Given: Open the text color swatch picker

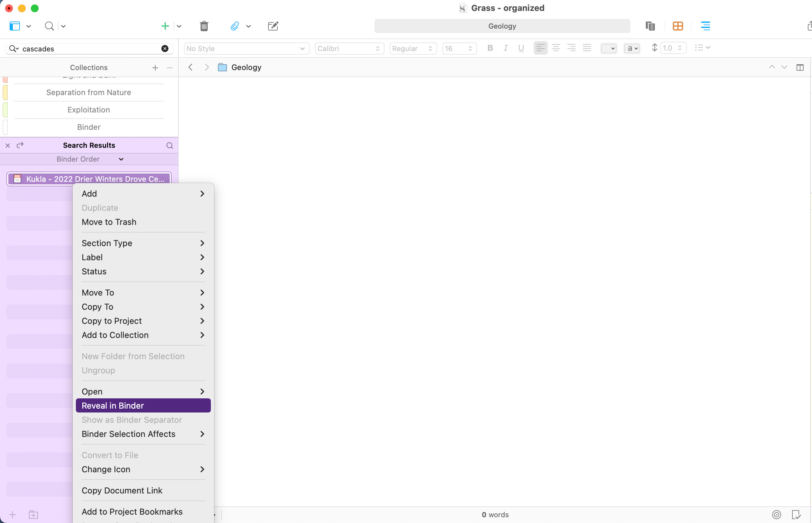Looking at the screenshot, I should (x=608, y=49).
